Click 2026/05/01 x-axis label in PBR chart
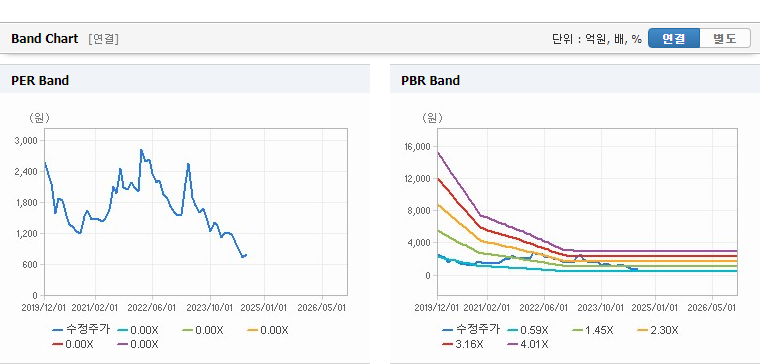The width and height of the screenshot is (760, 364). point(712,307)
